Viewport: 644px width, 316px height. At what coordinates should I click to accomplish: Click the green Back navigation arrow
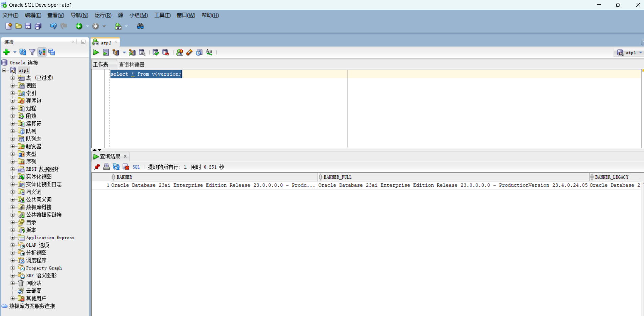(79, 26)
